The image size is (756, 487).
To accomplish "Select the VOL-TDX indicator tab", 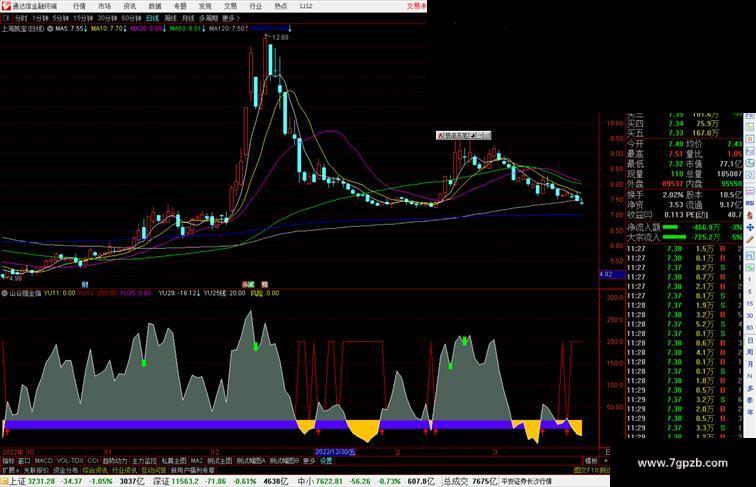I will [x=70, y=461].
